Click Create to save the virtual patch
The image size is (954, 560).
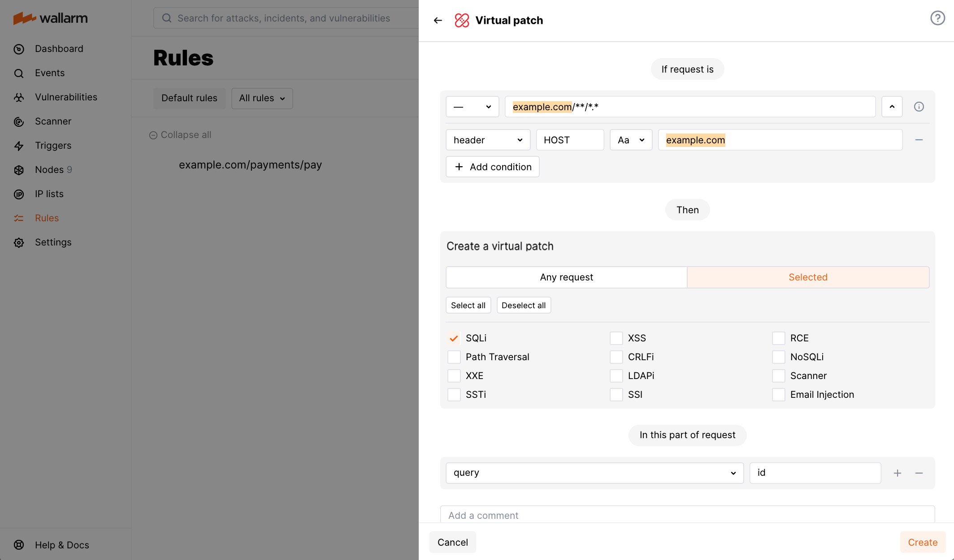click(x=923, y=542)
